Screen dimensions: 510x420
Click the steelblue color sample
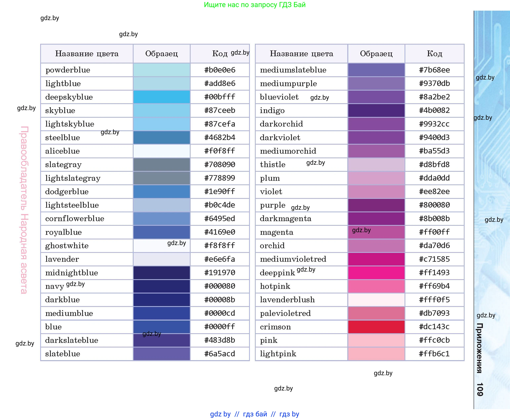click(161, 137)
